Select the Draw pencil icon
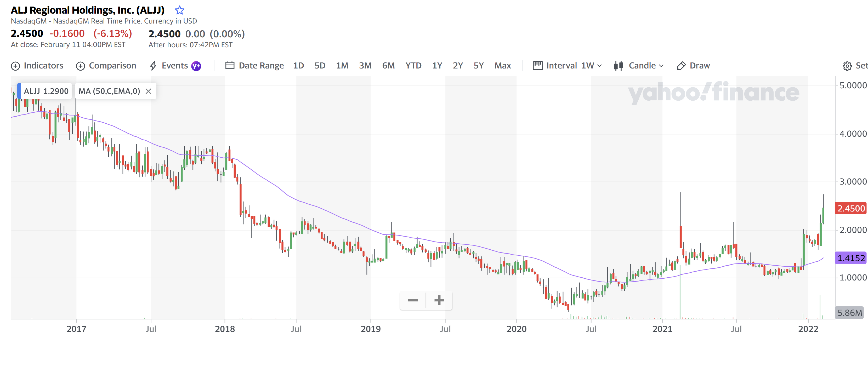Viewport: 868px width, 390px height. (681, 66)
